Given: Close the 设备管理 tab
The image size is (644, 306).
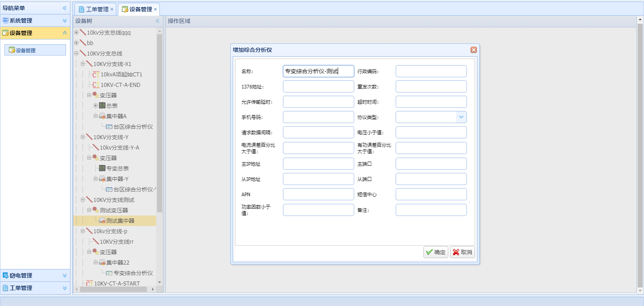Looking at the screenshot, I should (155, 9).
